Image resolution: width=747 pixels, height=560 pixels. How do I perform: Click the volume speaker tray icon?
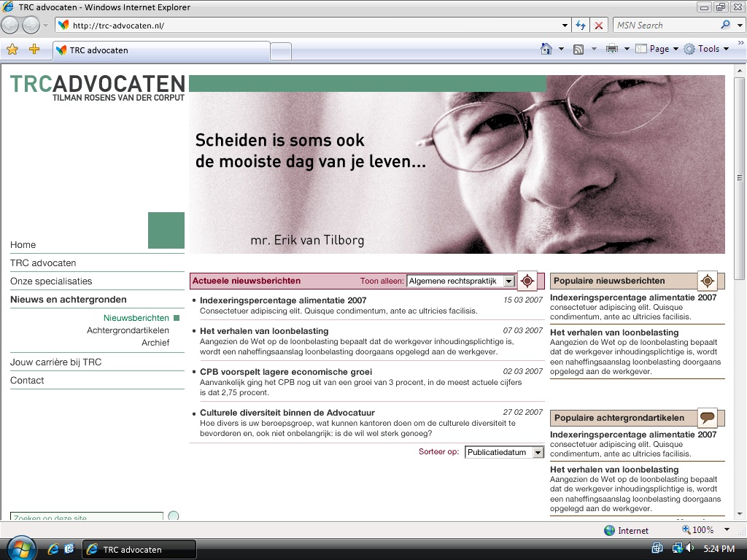point(689,548)
